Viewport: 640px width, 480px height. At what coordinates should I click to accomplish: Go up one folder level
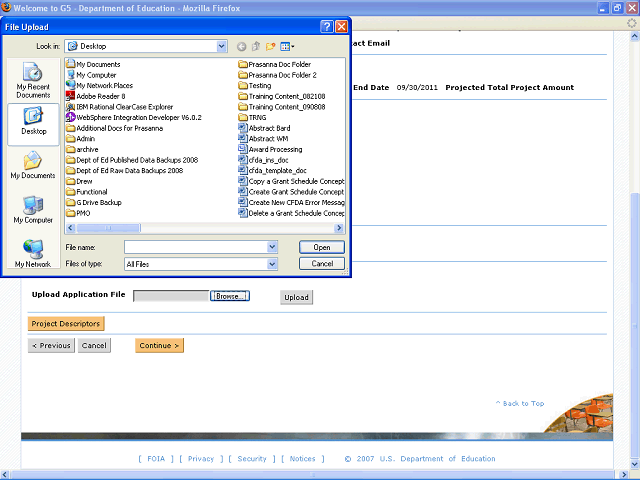pyautogui.click(x=256, y=47)
